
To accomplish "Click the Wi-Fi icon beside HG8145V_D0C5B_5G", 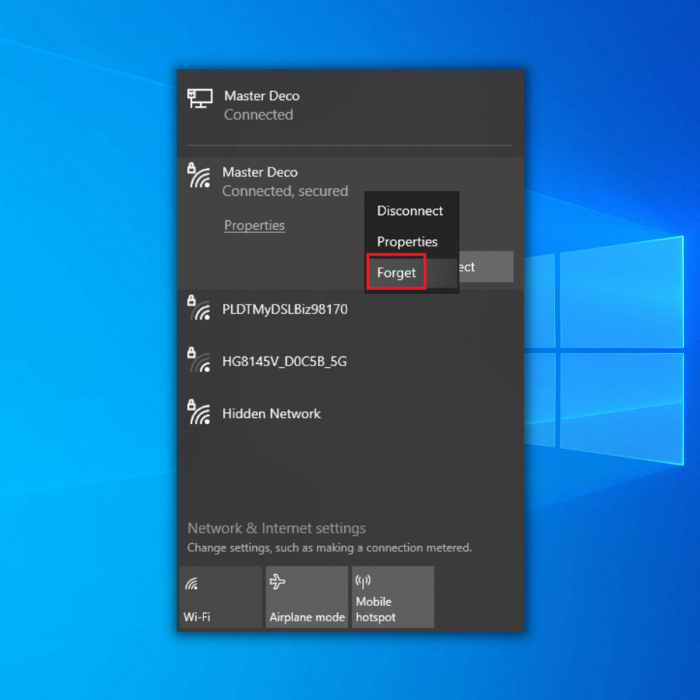I will click(199, 360).
